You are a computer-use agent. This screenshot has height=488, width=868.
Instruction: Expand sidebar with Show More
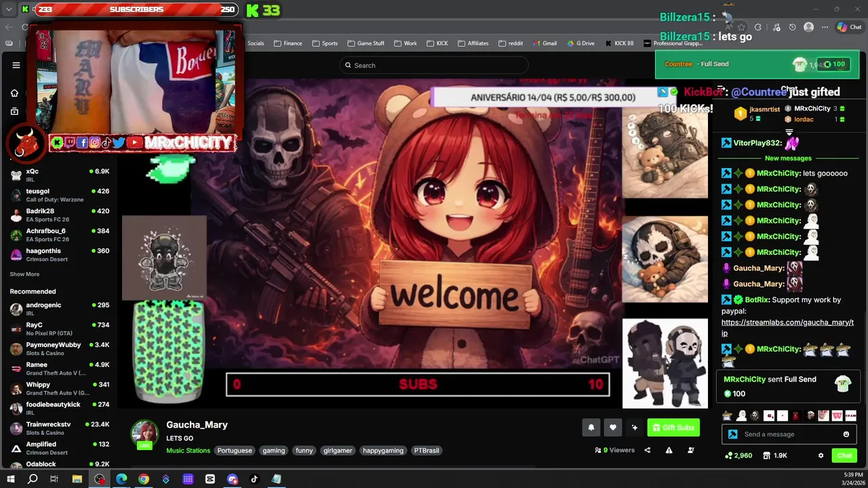click(24, 274)
